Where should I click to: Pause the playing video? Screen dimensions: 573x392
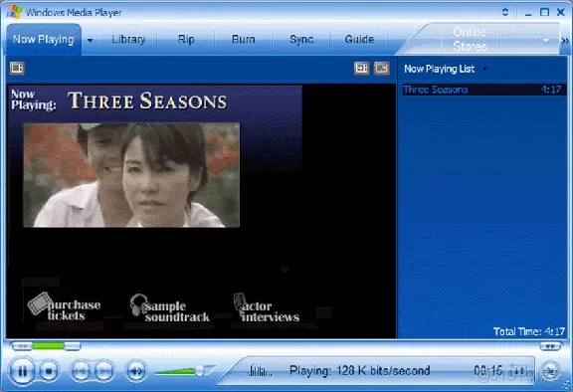22,371
